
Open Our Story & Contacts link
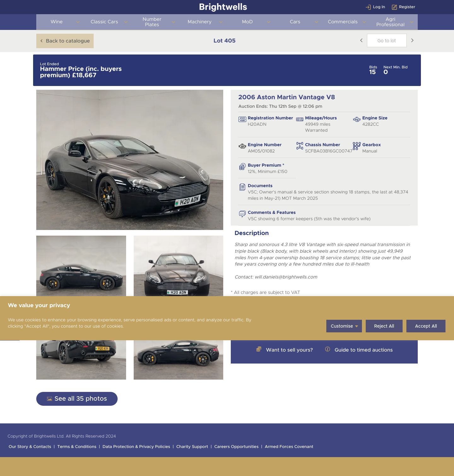pyautogui.click(x=30, y=447)
